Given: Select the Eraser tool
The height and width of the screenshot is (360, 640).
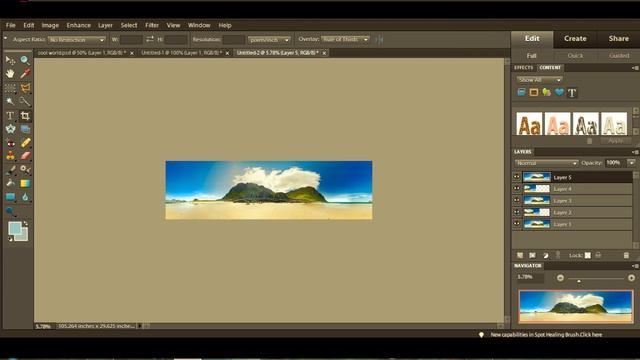Looking at the screenshot, I should pos(25,156).
